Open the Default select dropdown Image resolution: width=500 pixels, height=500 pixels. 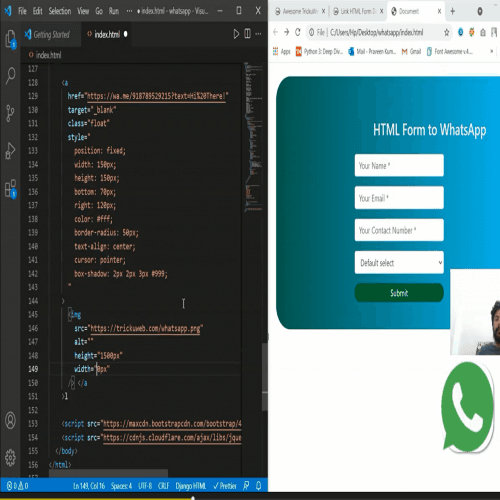(399, 263)
